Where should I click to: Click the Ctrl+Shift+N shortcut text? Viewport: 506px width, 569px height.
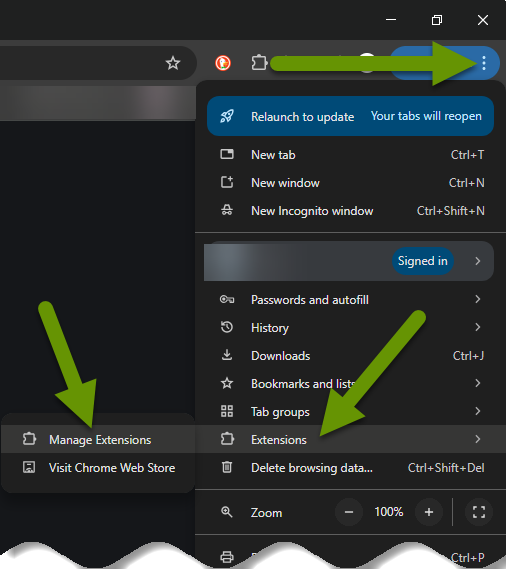[451, 210]
